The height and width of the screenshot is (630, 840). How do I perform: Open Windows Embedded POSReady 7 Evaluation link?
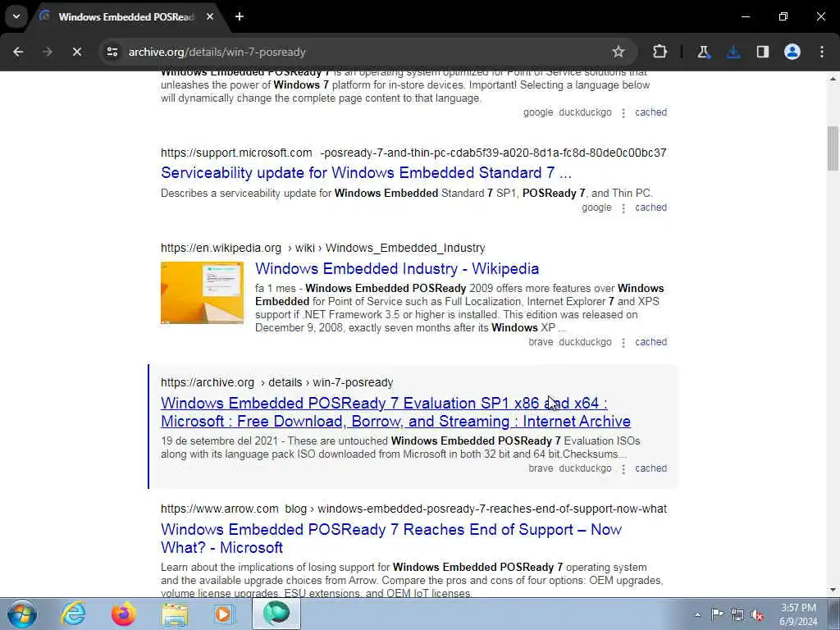click(395, 412)
